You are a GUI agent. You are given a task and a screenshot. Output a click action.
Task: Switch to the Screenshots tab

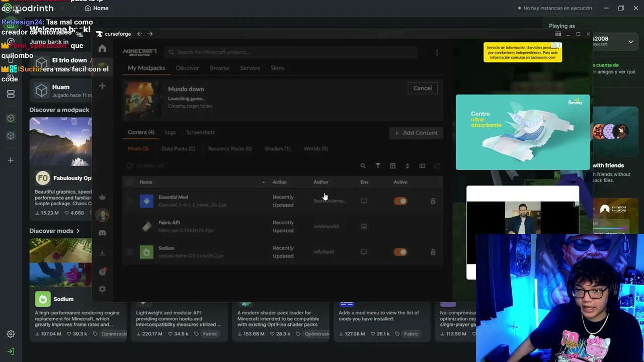coord(201,132)
